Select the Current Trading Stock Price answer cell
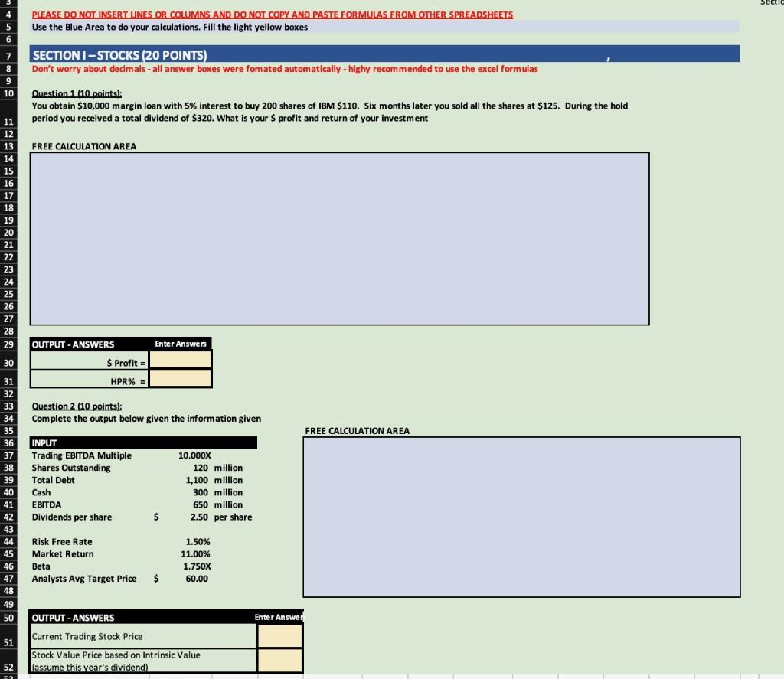 (279, 635)
